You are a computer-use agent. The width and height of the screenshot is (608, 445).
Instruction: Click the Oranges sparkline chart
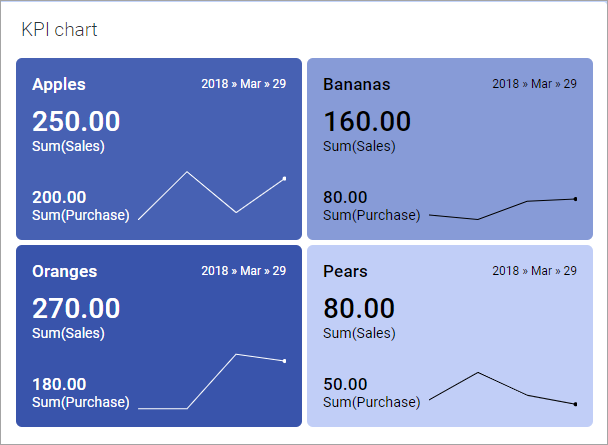(211, 381)
